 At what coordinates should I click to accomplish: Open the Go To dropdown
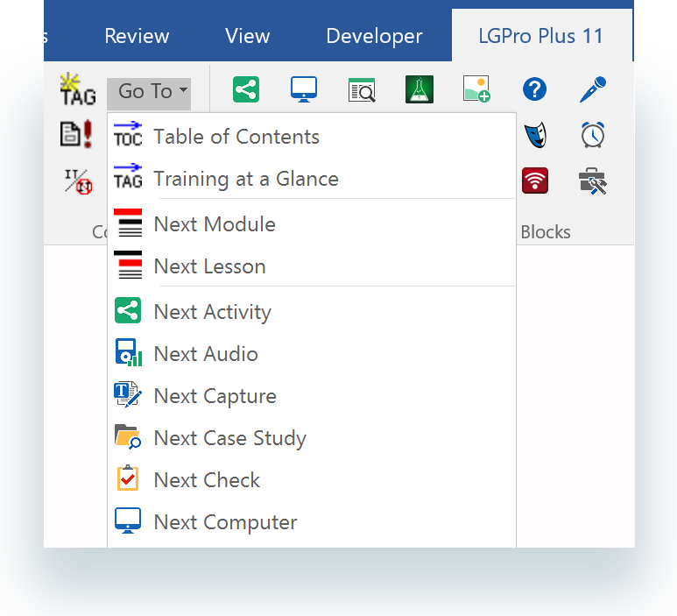149,93
